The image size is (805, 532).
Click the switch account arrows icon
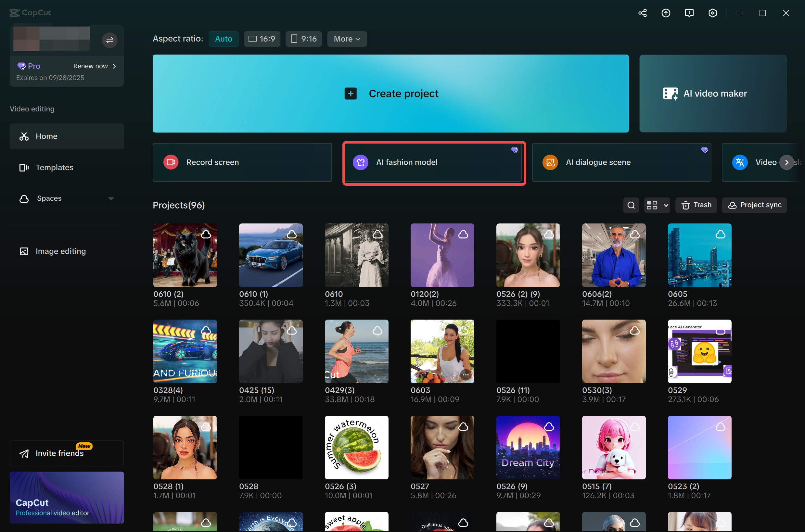tap(109, 40)
